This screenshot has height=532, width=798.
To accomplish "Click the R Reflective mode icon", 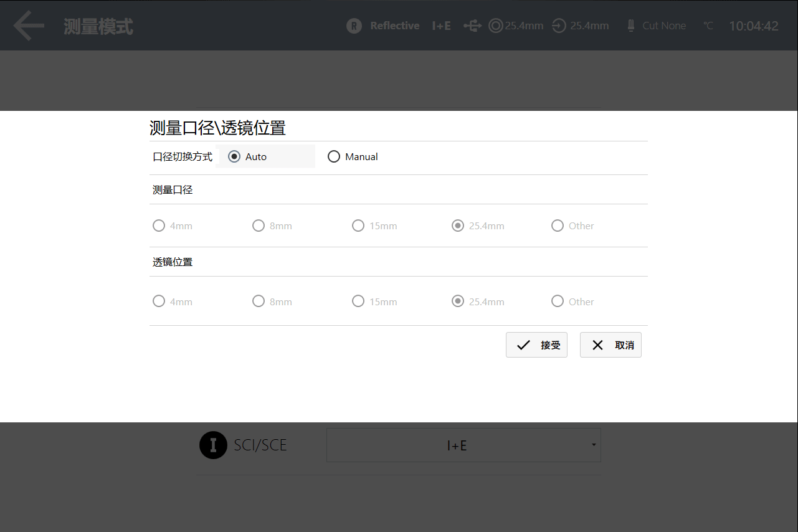I will click(x=355, y=25).
